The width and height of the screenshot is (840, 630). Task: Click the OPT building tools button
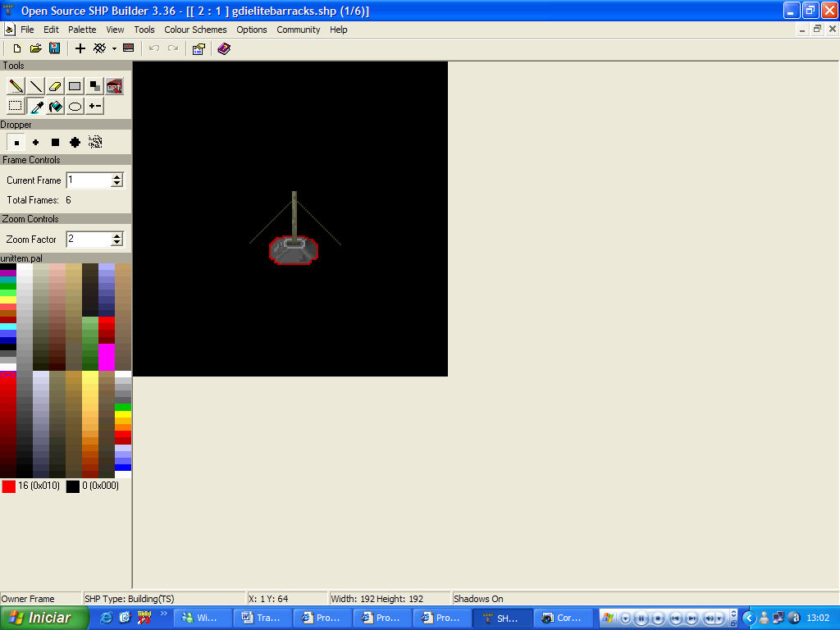[x=114, y=86]
